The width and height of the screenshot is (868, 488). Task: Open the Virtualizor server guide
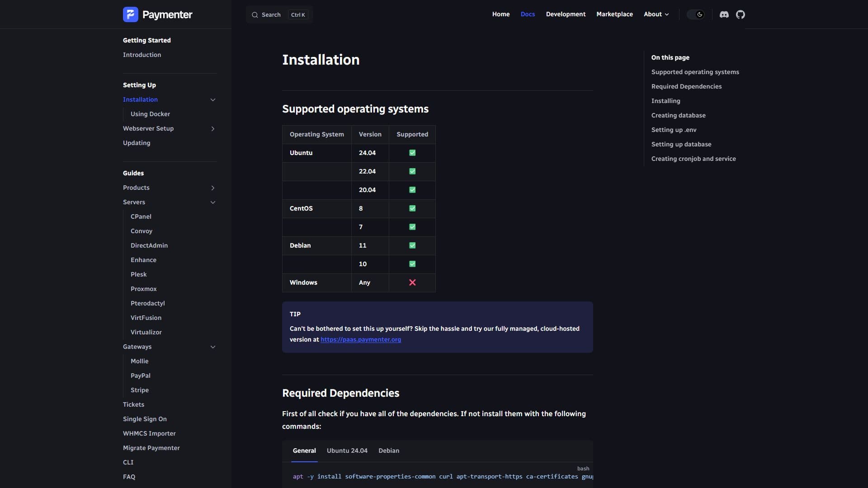coord(146,333)
